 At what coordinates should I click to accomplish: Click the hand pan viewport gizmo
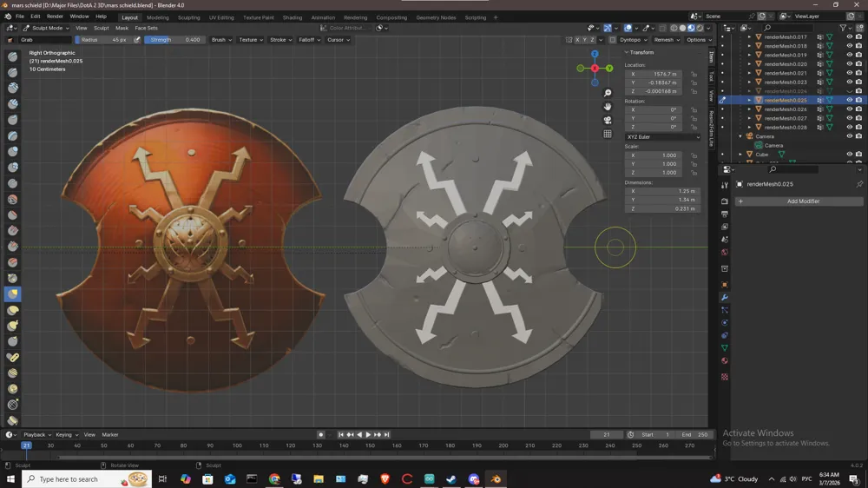608,106
